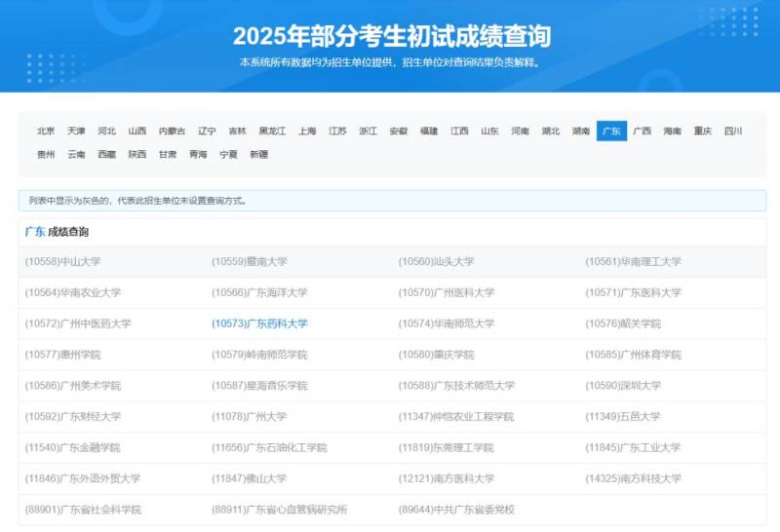Select the 天津 province tab

click(x=76, y=131)
